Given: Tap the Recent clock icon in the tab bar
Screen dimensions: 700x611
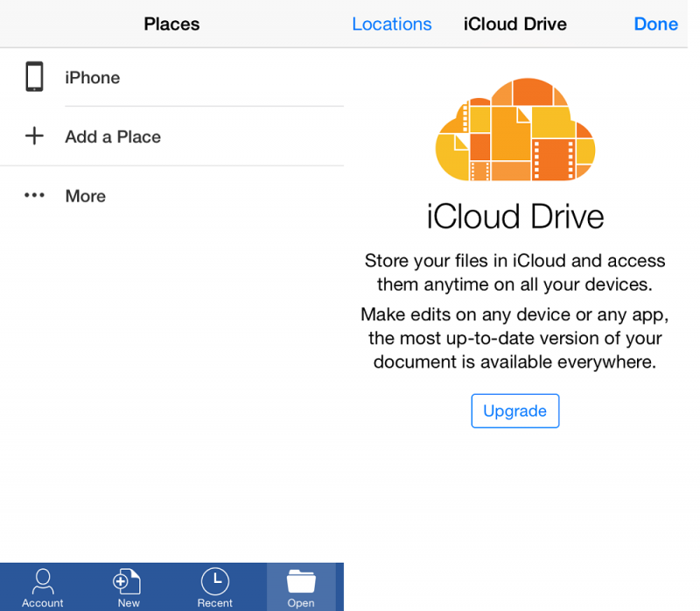Looking at the screenshot, I should coord(214,580).
